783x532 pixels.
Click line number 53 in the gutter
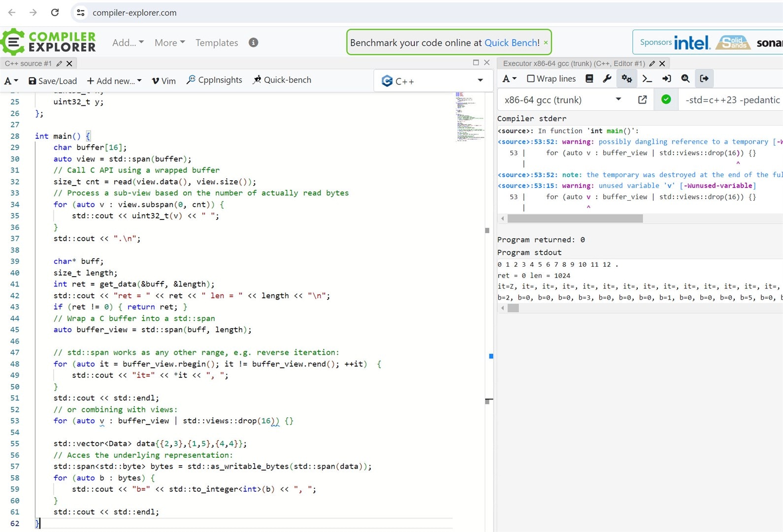pyautogui.click(x=15, y=421)
